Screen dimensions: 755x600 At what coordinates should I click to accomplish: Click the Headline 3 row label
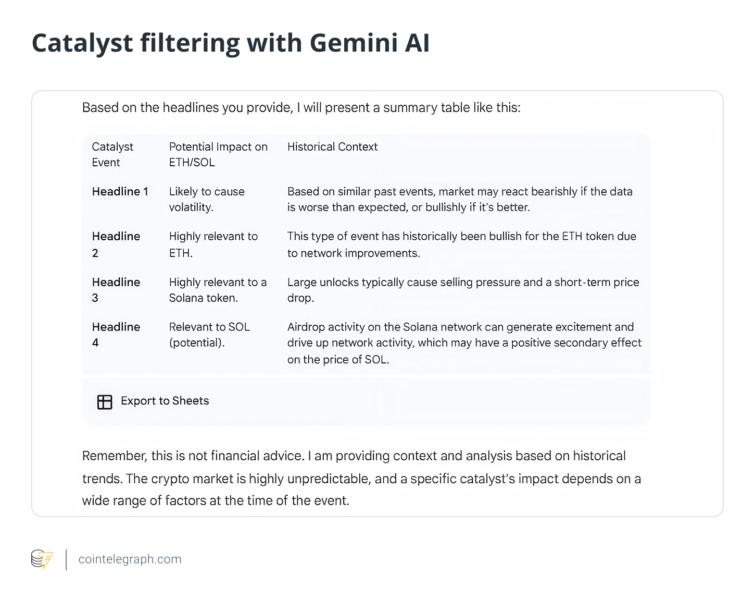(116, 290)
